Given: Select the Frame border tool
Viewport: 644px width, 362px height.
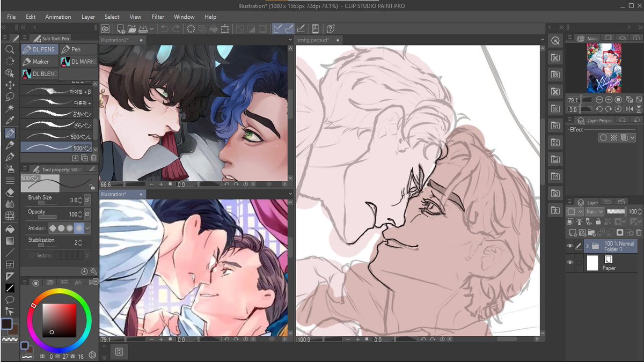Looking at the screenshot, I should [x=10, y=264].
